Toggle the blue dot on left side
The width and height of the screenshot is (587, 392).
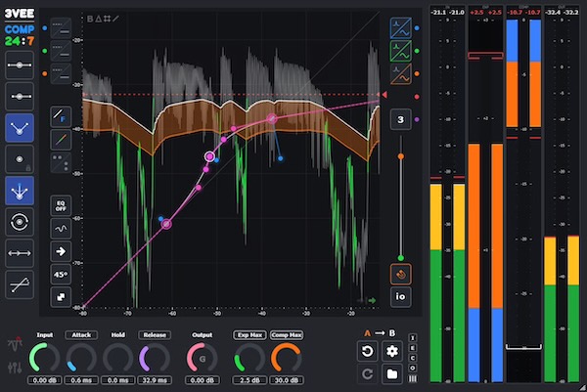45,28
